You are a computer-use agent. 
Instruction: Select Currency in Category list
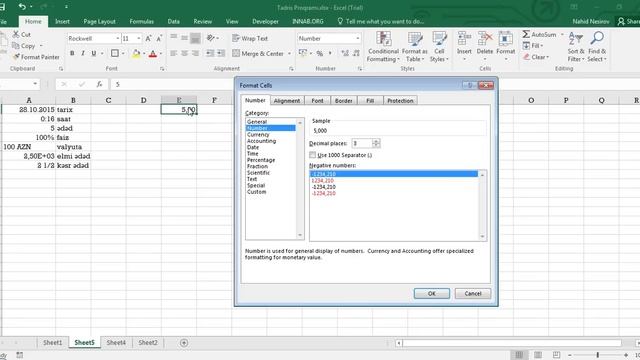(x=258, y=134)
